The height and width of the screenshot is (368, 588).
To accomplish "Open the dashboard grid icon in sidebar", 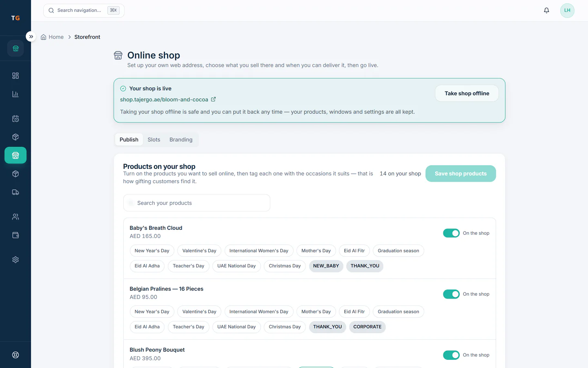I will pos(16,76).
